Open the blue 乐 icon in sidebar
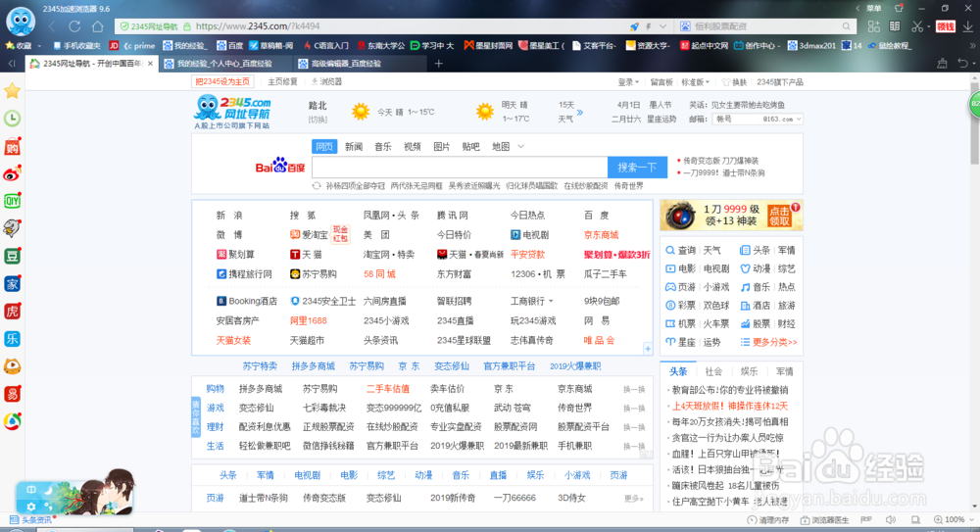980x532 pixels. pos(12,338)
